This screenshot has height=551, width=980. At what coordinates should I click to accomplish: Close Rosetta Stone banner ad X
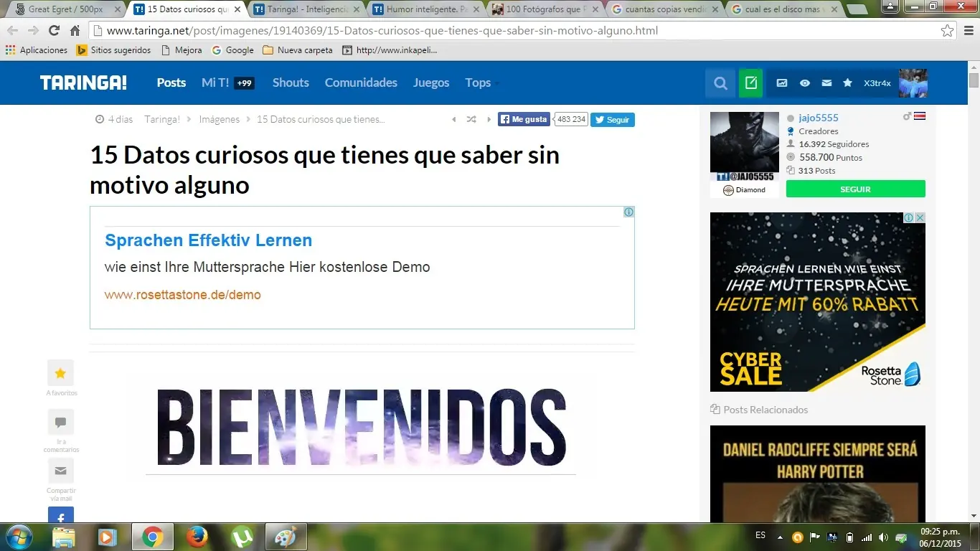[920, 217]
